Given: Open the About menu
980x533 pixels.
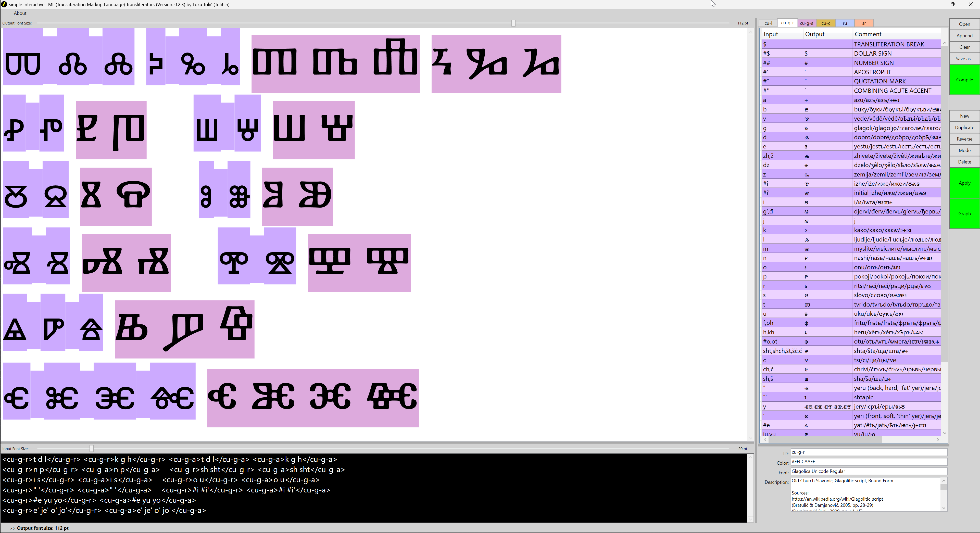Looking at the screenshot, I should coord(20,13).
